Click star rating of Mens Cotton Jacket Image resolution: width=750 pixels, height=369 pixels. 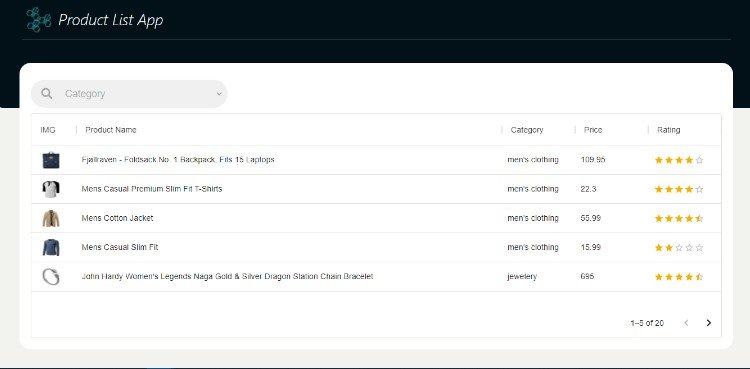tap(679, 219)
